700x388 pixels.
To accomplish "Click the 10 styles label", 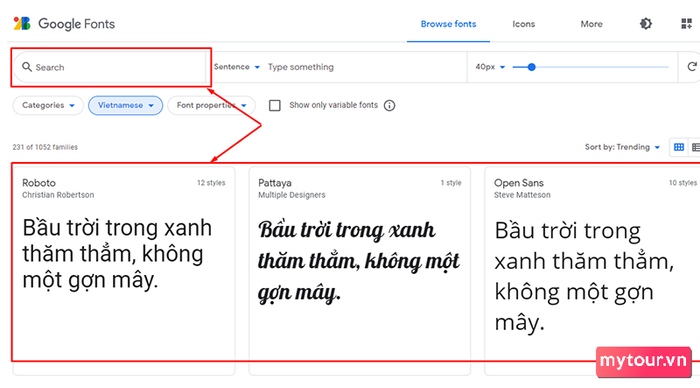I will [683, 183].
